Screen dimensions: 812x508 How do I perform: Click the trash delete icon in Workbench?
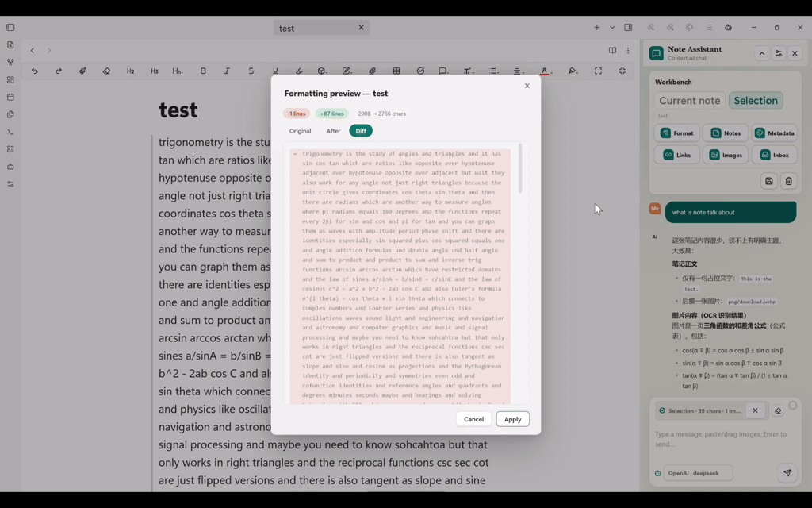click(788, 181)
